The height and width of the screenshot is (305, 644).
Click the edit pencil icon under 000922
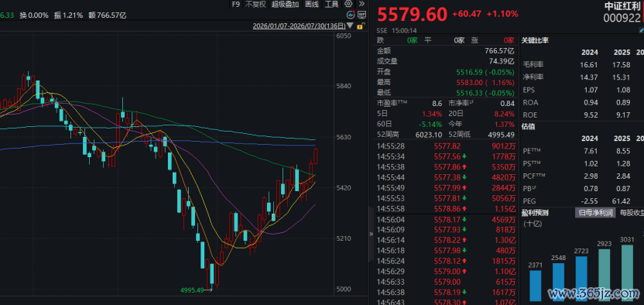coord(642,30)
